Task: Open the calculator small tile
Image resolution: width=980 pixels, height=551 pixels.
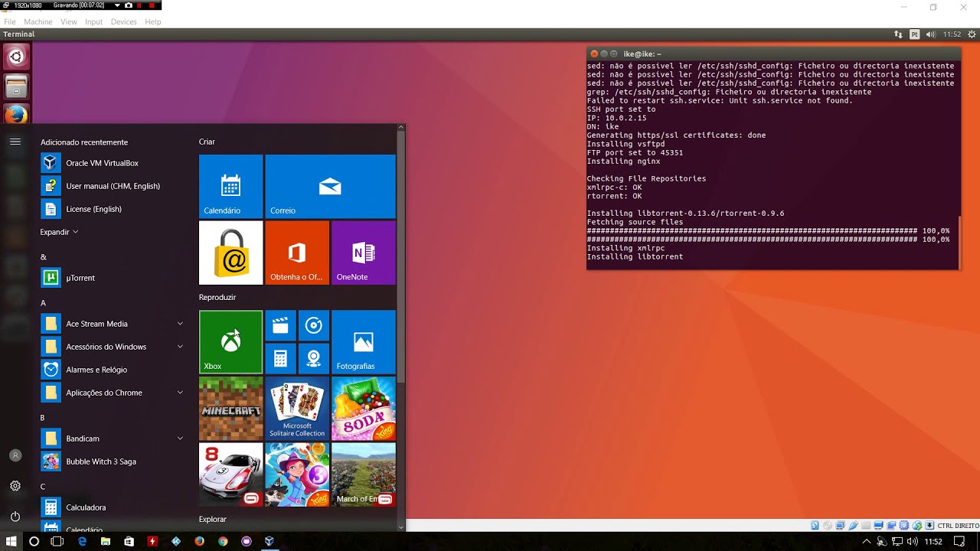Action: point(280,358)
